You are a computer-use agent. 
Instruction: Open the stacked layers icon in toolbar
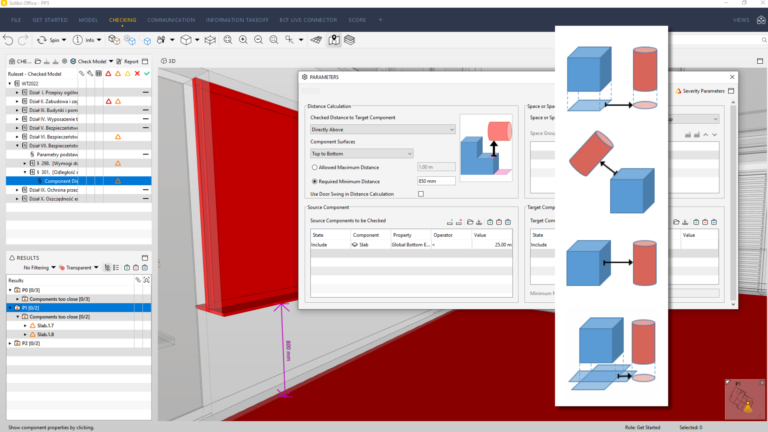[349, 40]
